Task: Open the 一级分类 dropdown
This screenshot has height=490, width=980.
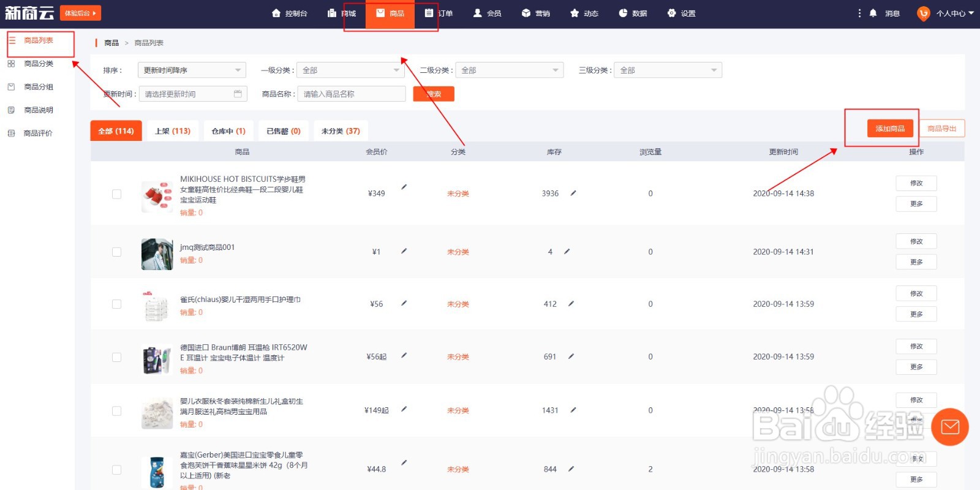Action: [x=351, y=70]
